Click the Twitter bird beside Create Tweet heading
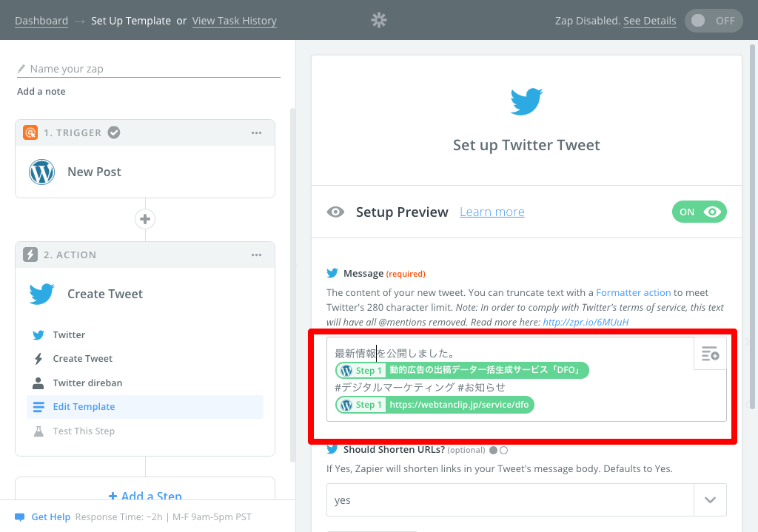758x532 pixels. 41,294
